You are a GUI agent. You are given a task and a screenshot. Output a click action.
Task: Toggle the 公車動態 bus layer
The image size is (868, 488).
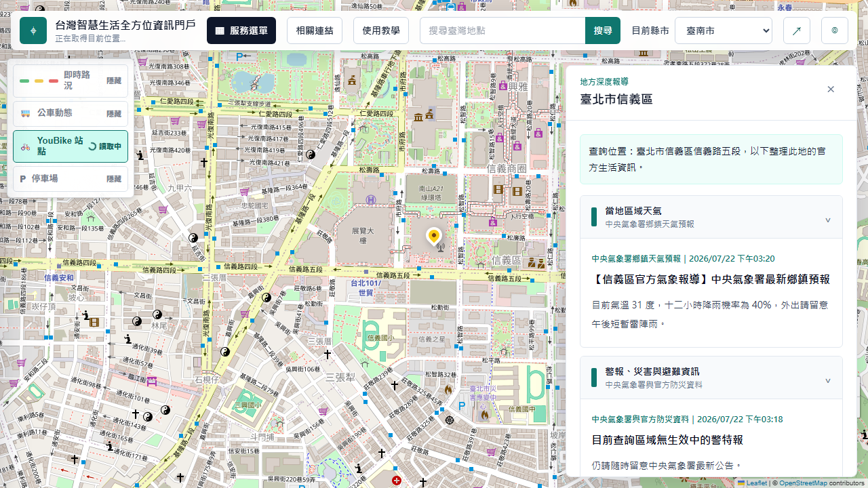pyautogui.click(x=71, y=114)
